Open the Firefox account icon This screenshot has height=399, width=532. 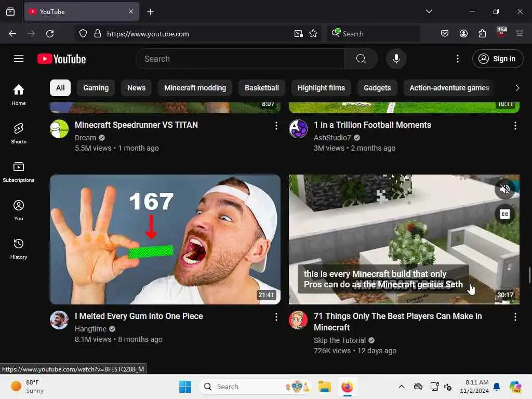coord(463,33)
